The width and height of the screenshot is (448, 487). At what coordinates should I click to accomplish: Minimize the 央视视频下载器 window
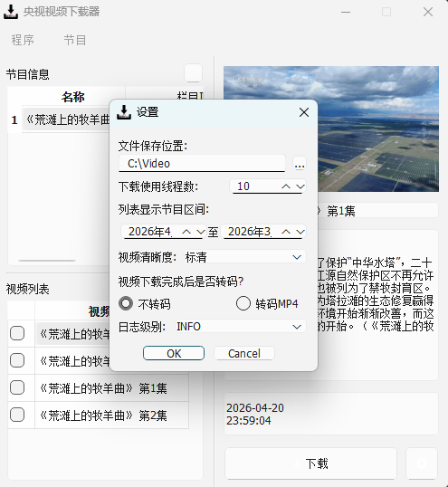[x=346, y=12]
